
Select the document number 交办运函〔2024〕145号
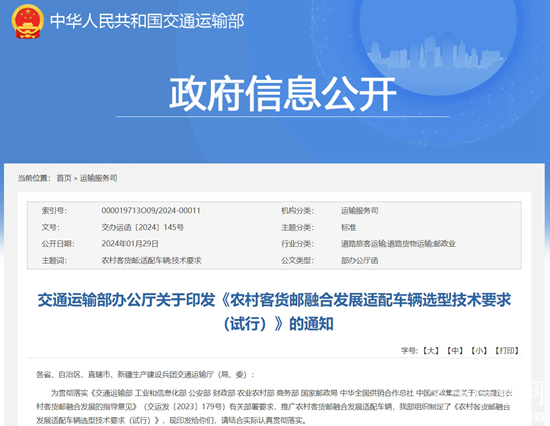click(143, 227)
